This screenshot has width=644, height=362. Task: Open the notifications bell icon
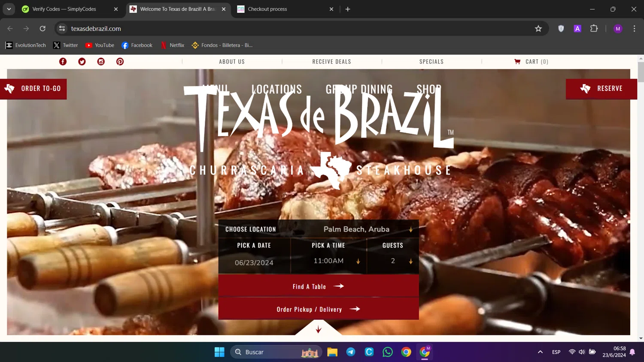[632, 352]
